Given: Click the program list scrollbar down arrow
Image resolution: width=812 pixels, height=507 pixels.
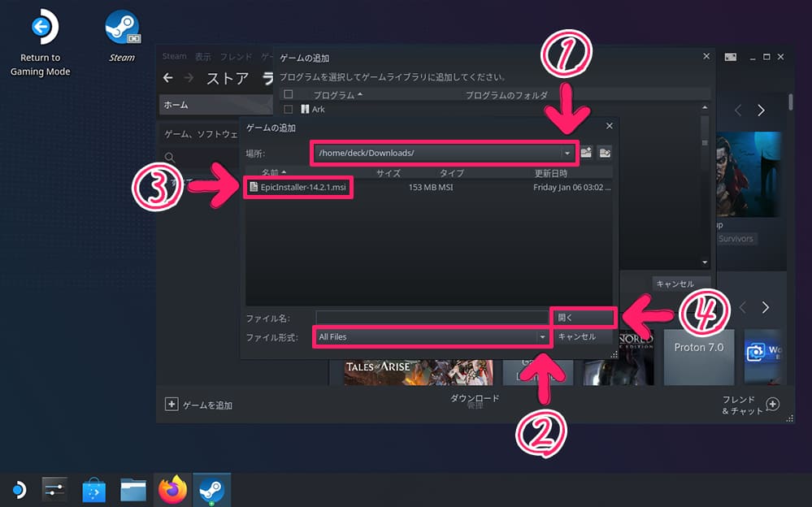Looking at the screenshot, I should click(705, 262).
